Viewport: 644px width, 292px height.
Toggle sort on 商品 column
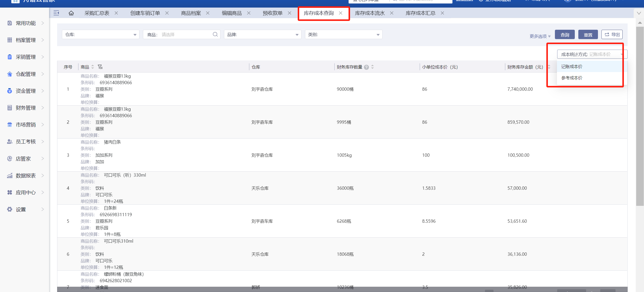[x=93, y=67]
